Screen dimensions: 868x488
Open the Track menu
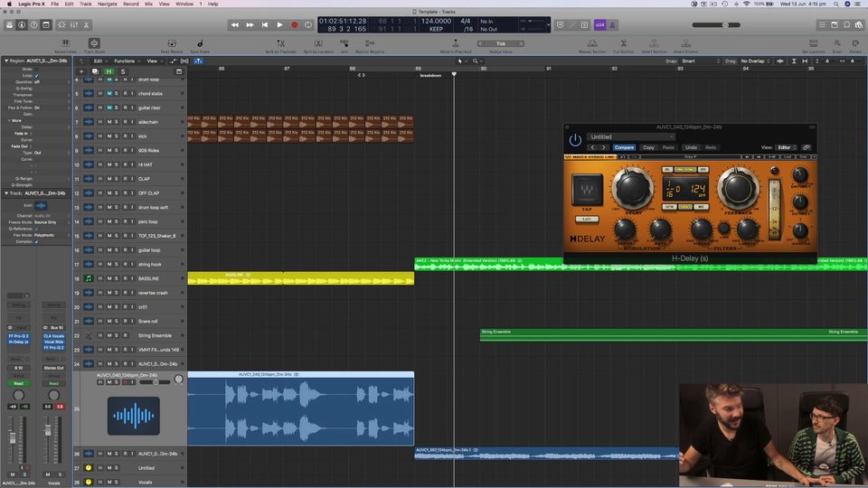[x=85, y=4]
